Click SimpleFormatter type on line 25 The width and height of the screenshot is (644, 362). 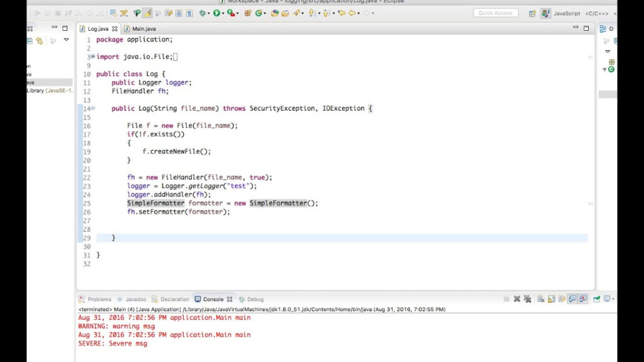click(156, 203)
